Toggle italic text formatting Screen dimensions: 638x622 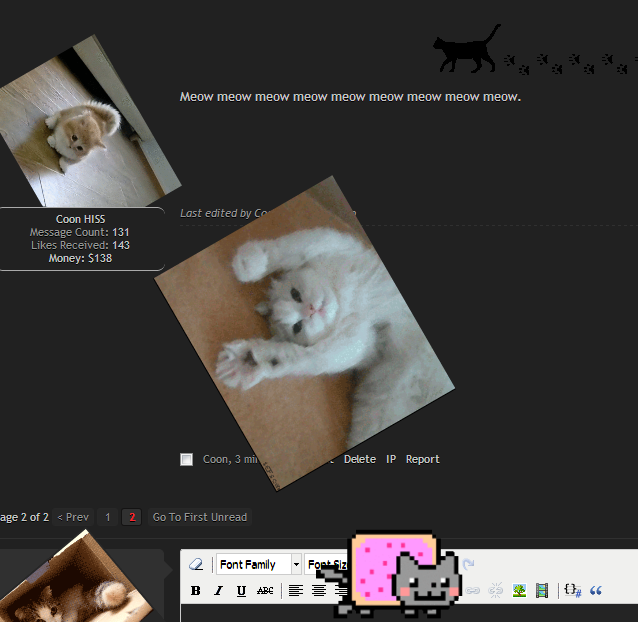pyautogui.click(x=218, y=591)
